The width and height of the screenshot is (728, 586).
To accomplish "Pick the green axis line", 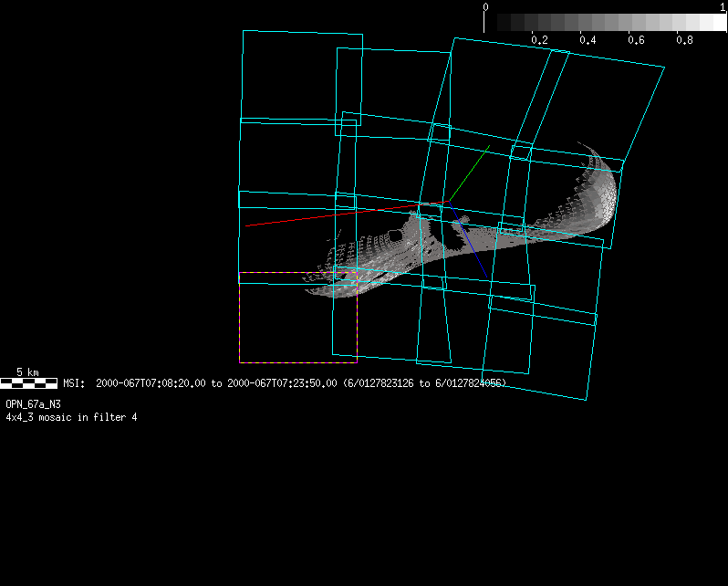I will pos(470,173).
